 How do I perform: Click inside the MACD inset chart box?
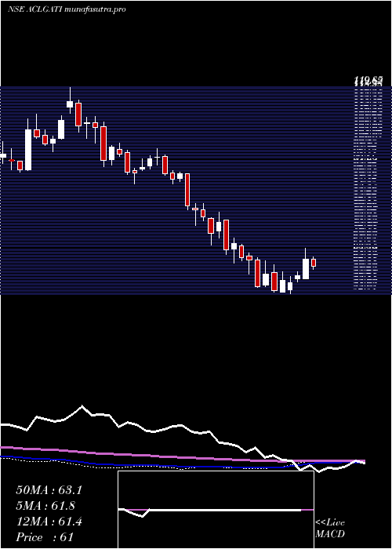click(x=216, y=510)
